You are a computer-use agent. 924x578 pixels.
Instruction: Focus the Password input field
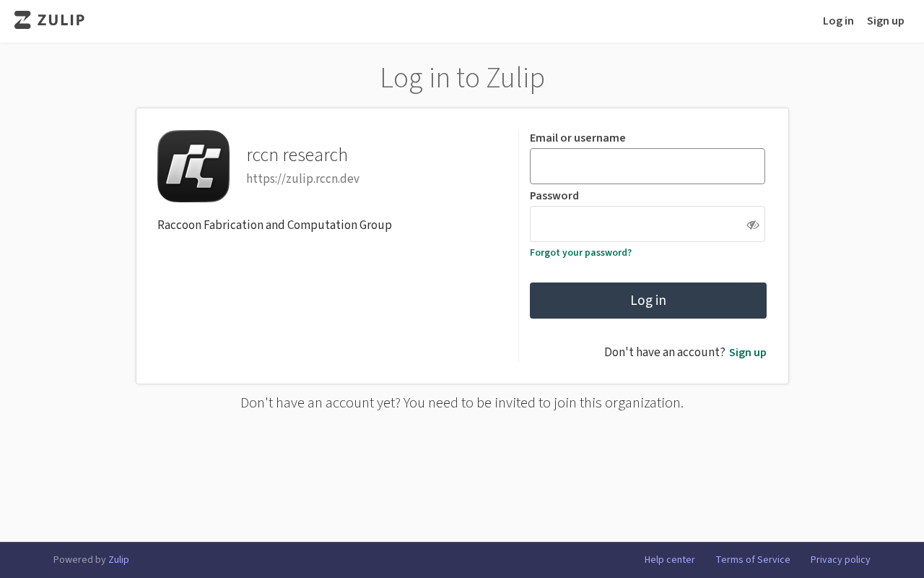(637, 224)
